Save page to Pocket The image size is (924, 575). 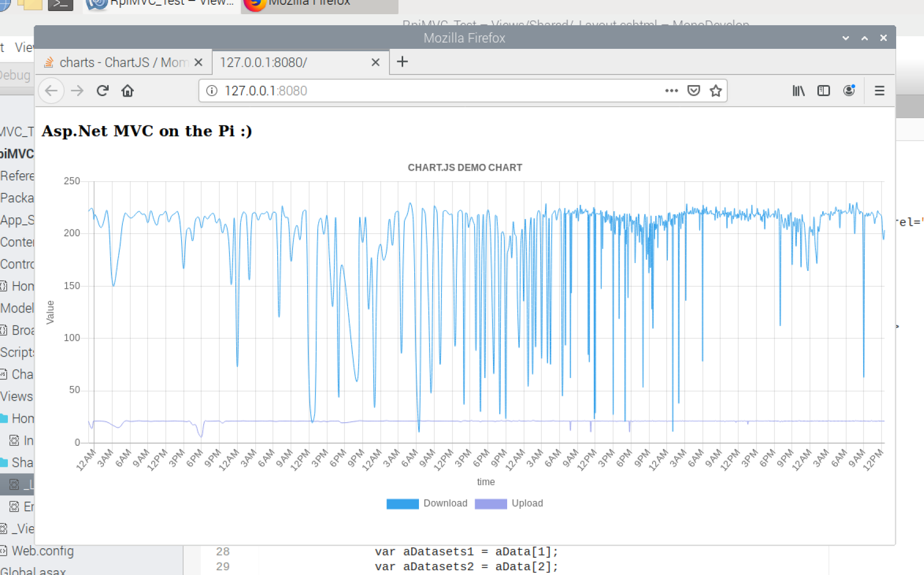694,91
